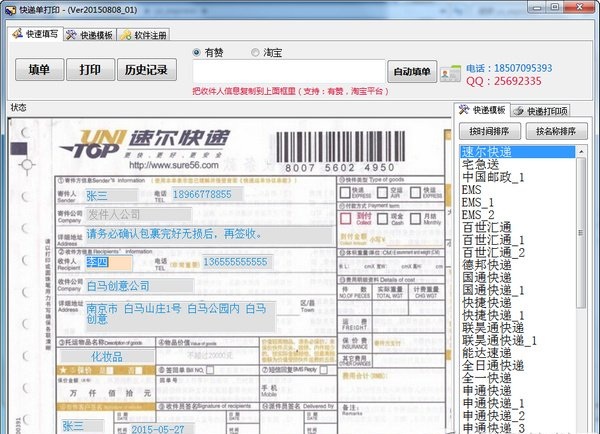The width and height of the screenshot is (600, 434).
Task: Click the app icon in title bar
Action: [10, 10]
